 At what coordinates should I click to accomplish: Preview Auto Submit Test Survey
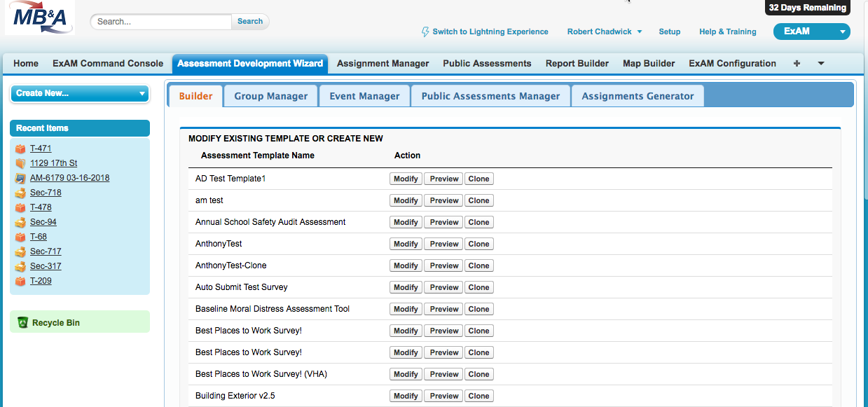click(x=444, y=287)
